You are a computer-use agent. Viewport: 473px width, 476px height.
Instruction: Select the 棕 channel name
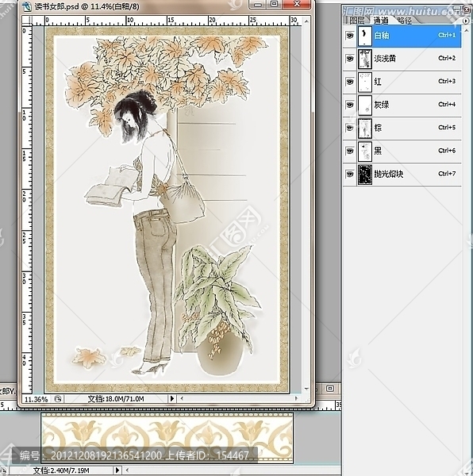tap(378, 128)
